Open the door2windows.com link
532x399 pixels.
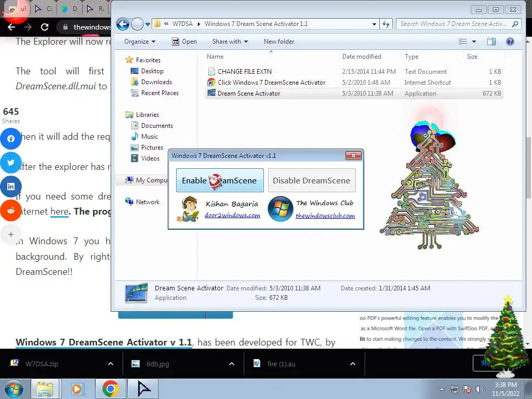[232, 215]
